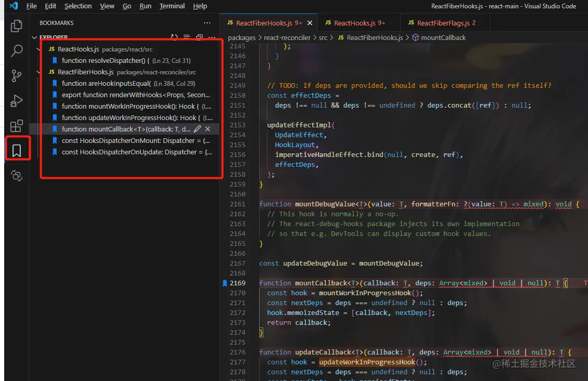Open the Source Control view

point(17,76)
